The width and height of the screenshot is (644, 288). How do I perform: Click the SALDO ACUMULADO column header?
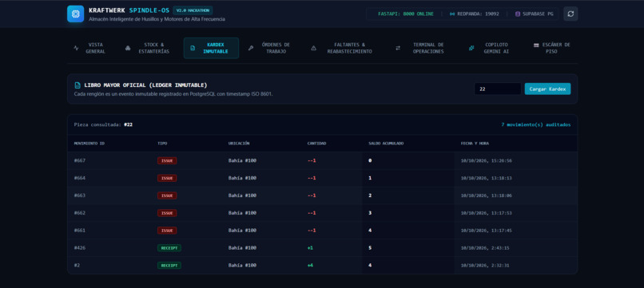pos(386,144)
